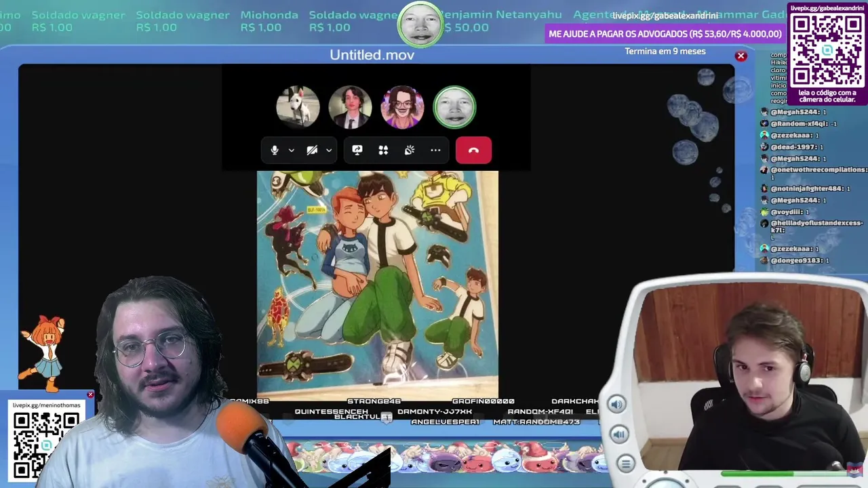The image size is (868, 488).
Task: Open the hamburger menu on webcam frame
Action: 625,464
